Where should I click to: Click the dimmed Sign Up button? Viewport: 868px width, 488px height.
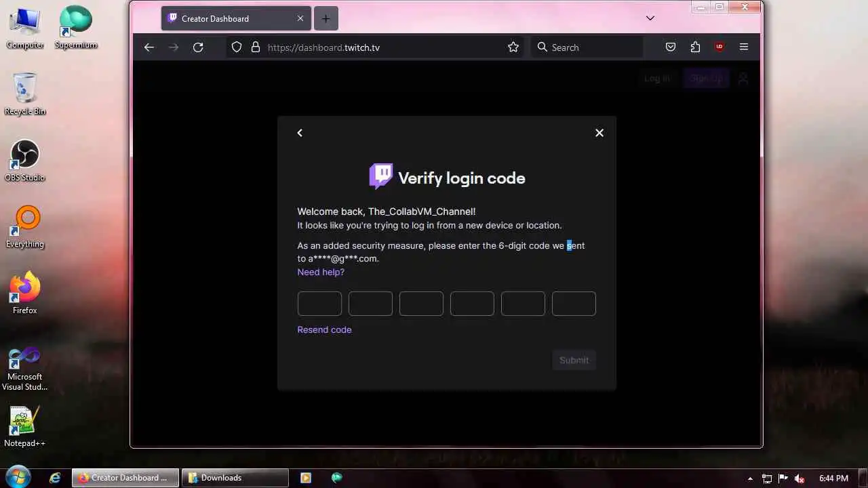707,79
